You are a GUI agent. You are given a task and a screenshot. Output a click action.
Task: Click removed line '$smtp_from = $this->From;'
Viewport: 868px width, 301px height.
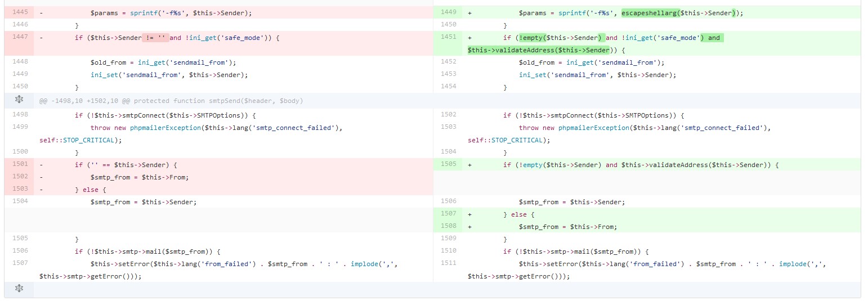pos(139,177)
